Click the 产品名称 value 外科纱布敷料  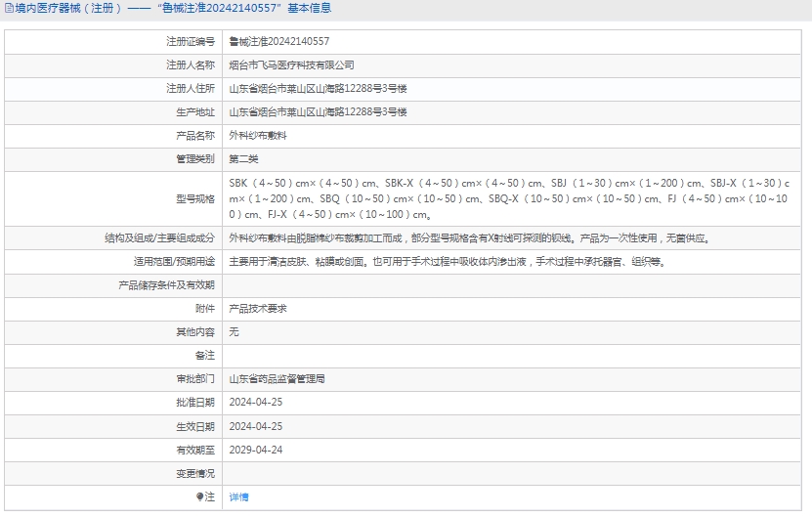(258, 136)
